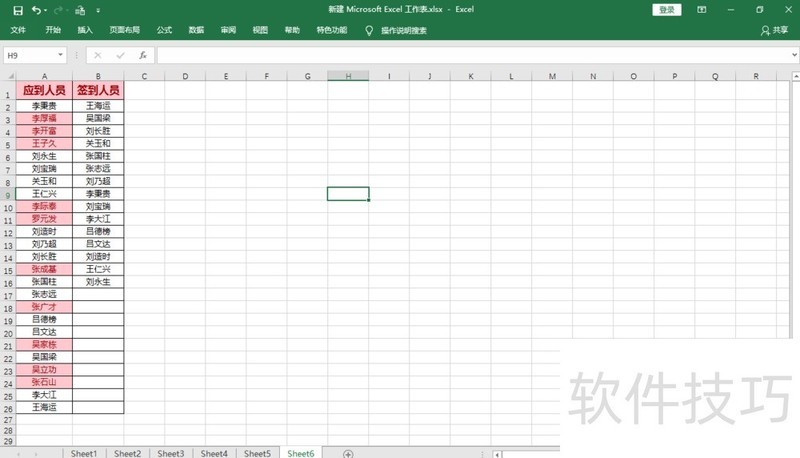Open the 页面布局 ribbon tab
Viewport: 800px width, 458px height.
click(124, 30)
